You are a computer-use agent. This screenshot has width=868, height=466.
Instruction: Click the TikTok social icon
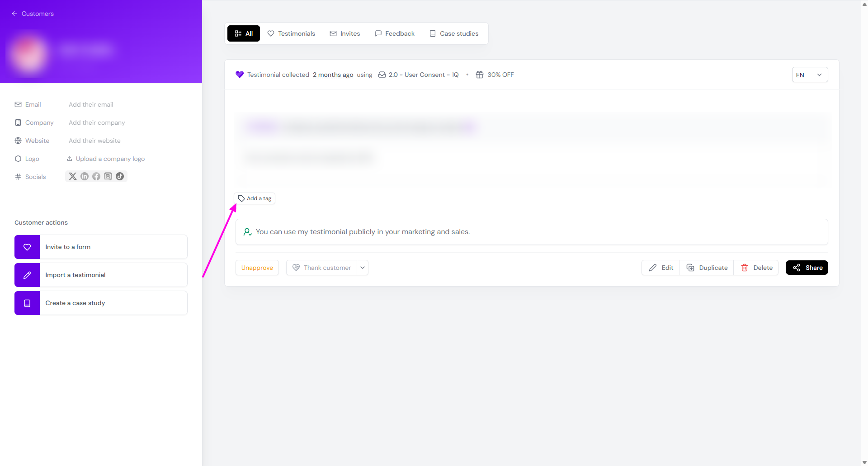120,176
